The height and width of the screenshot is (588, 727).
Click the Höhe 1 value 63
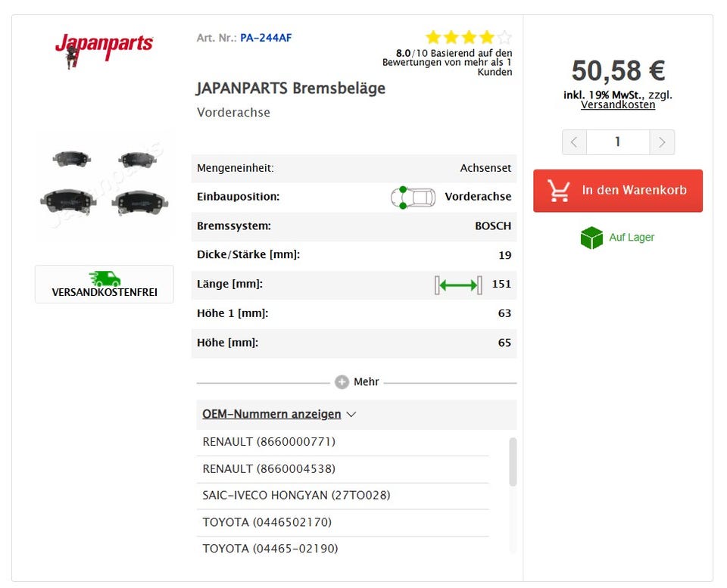pyautogui.click(x=504, y=314)
